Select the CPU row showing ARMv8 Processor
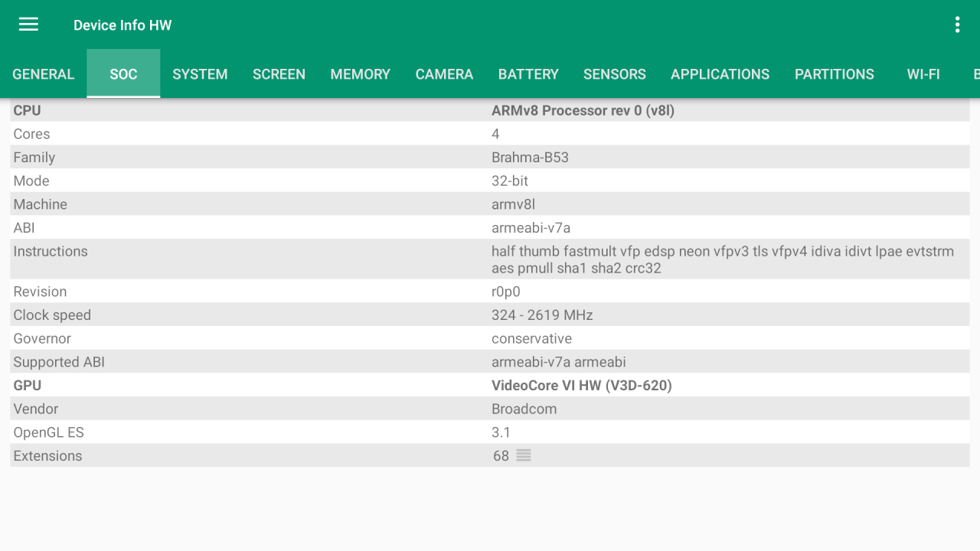 490,110
